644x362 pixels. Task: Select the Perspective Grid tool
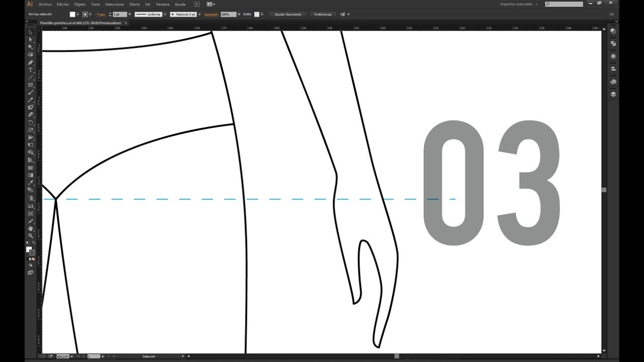click(x=31, y=160)
